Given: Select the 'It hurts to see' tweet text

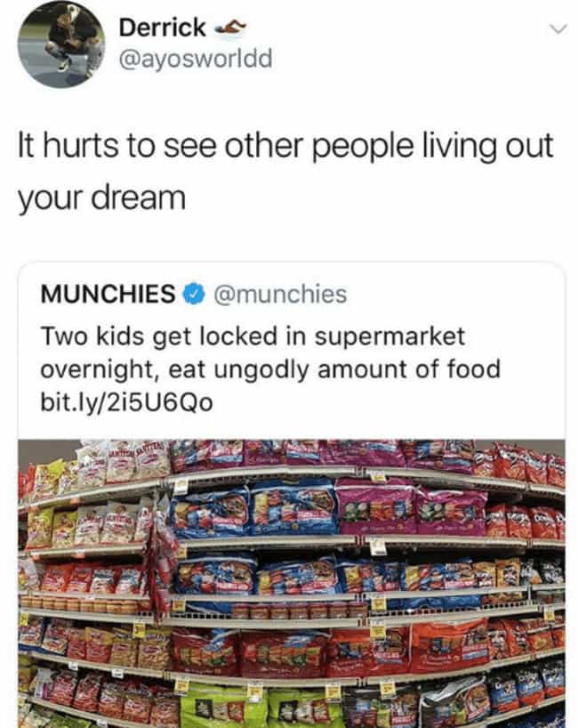Looking at the screenshot, I should (285, 146).
